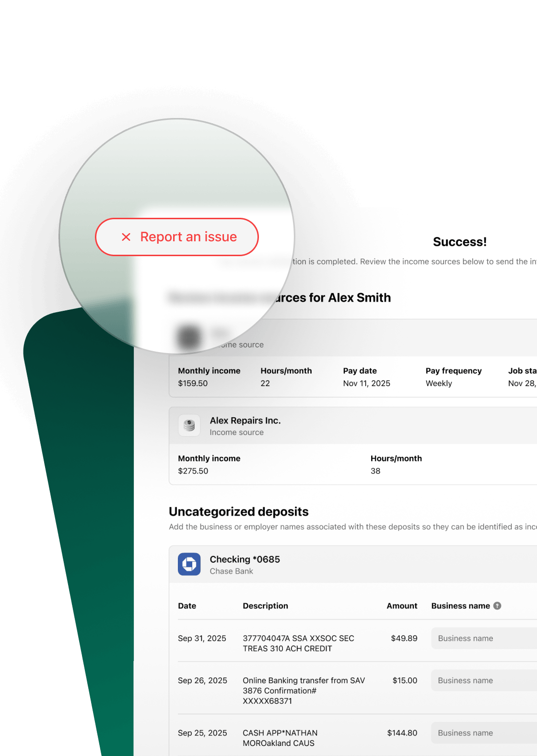Click the Report an issue button
This screenshot has height=756, width=537.
click(177, 237)
